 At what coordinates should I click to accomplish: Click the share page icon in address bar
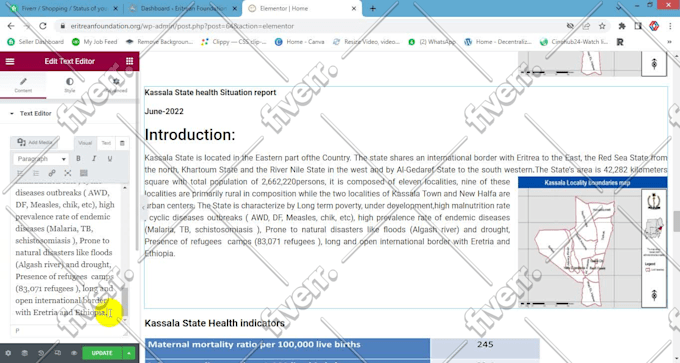coord(586,26)
